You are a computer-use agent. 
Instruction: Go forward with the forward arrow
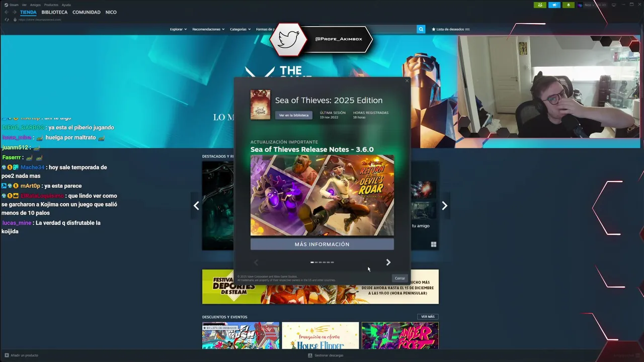[14, 12]
